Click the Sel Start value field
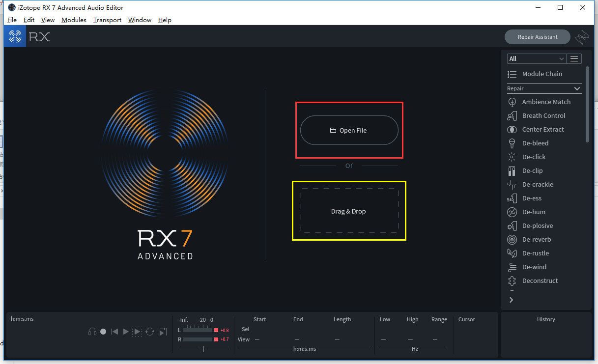Viewport: 598px width, 364px height. pyautogui.click(x=259, y=330)
